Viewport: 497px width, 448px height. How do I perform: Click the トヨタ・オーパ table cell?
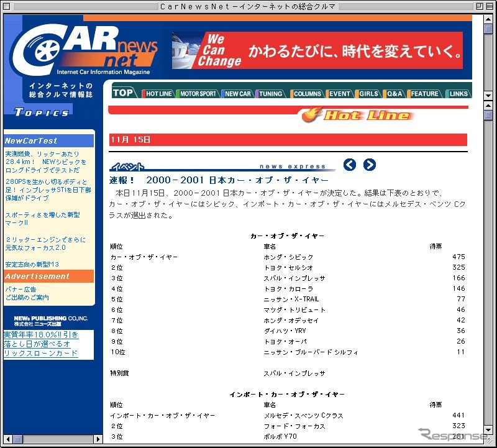[285, 342]
